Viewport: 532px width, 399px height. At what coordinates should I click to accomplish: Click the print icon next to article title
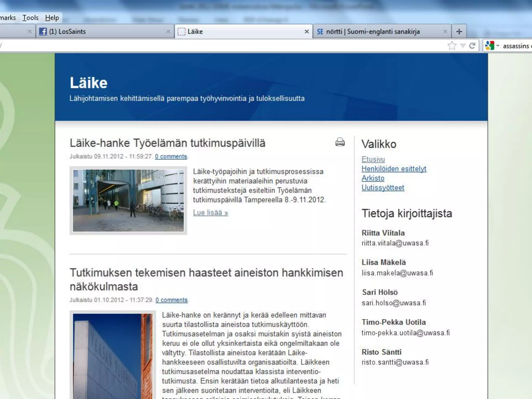pos(340,142)
